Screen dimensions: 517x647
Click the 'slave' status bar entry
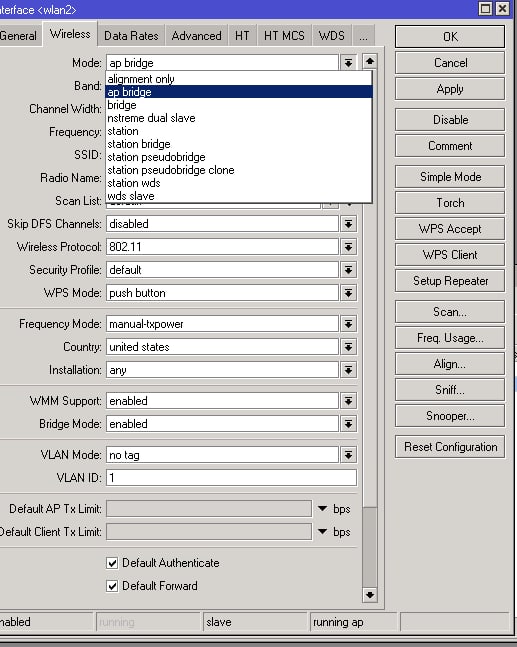(x=219, y=622)
